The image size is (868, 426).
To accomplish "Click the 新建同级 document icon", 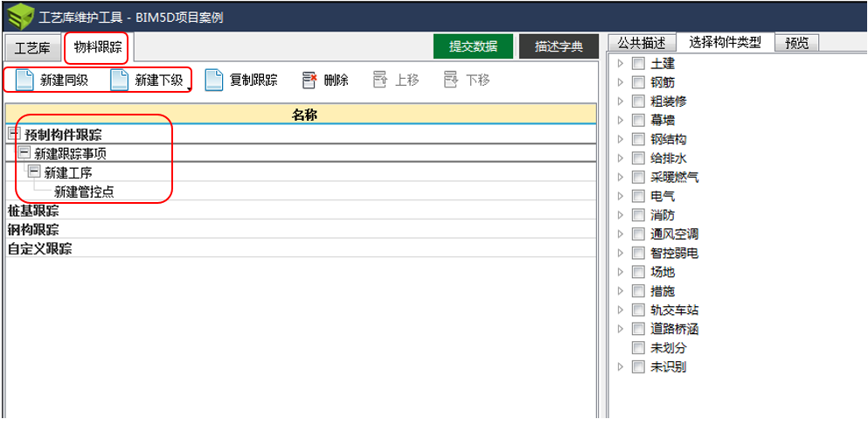I will pyautogui.click(x=24, y=80).
